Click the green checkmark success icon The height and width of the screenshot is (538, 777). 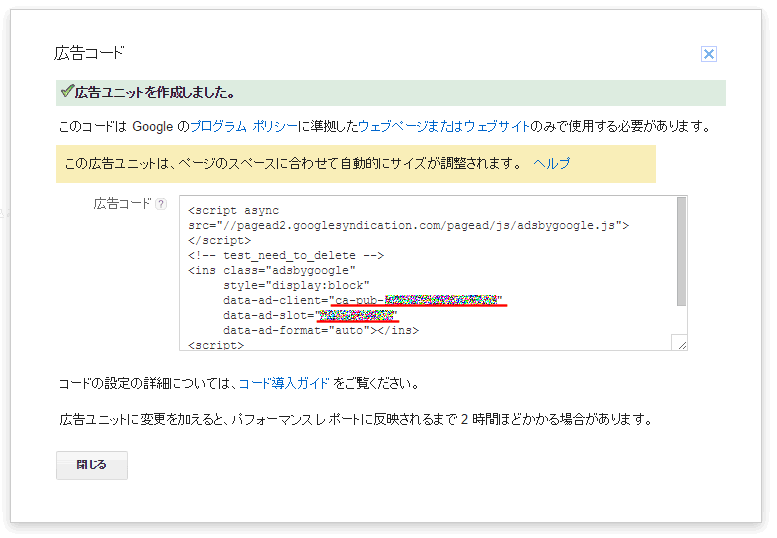[x=67, y=92]
